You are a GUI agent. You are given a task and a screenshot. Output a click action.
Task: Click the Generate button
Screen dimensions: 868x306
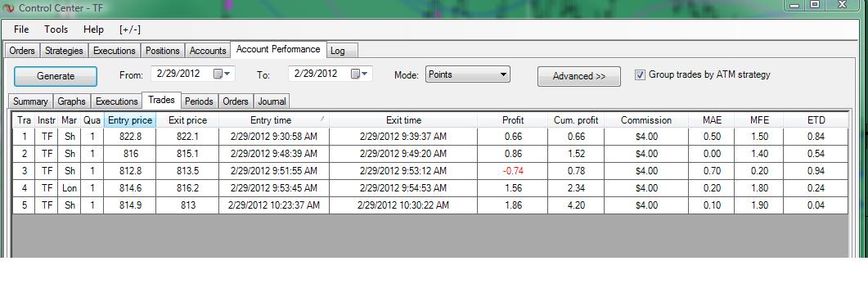point(56,76)
